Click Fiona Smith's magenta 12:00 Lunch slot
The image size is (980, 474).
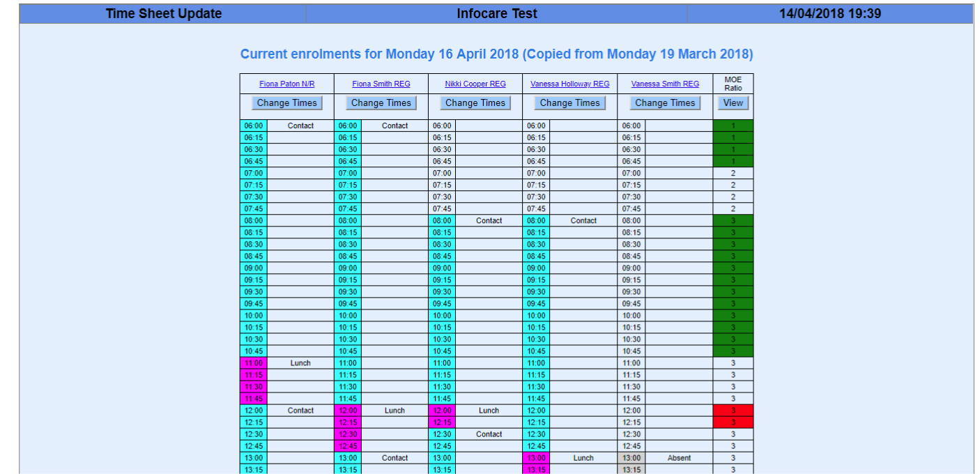348,411
